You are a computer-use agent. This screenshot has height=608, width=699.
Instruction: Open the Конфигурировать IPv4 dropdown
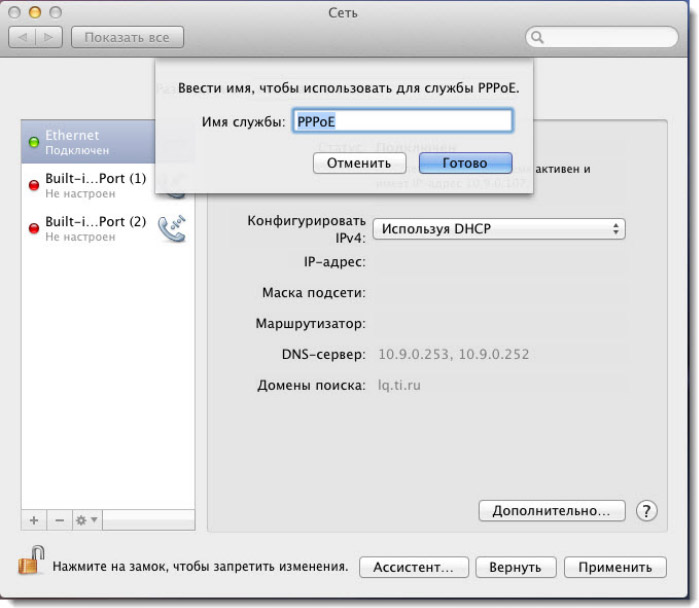(x=499, y=229)
